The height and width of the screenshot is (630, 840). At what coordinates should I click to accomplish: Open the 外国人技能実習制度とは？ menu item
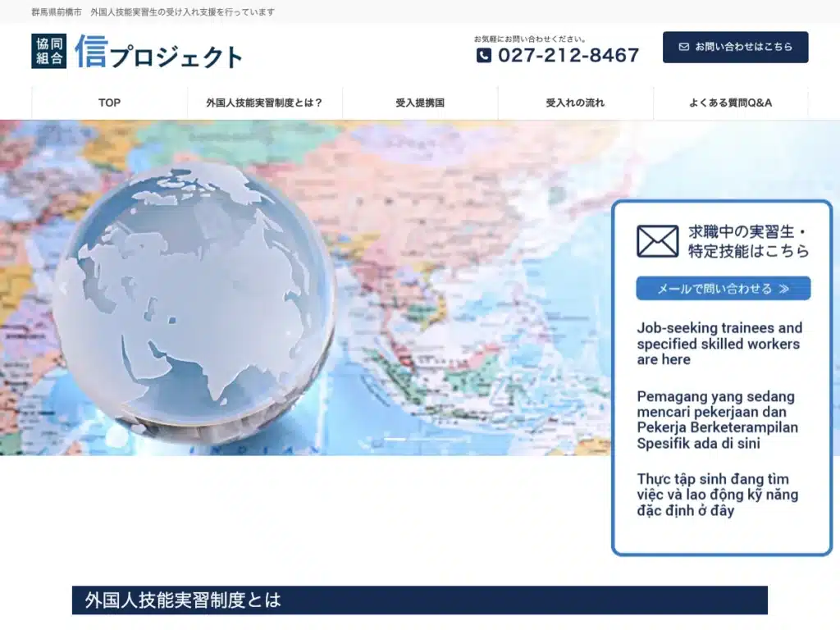click(x=265, y=103)
